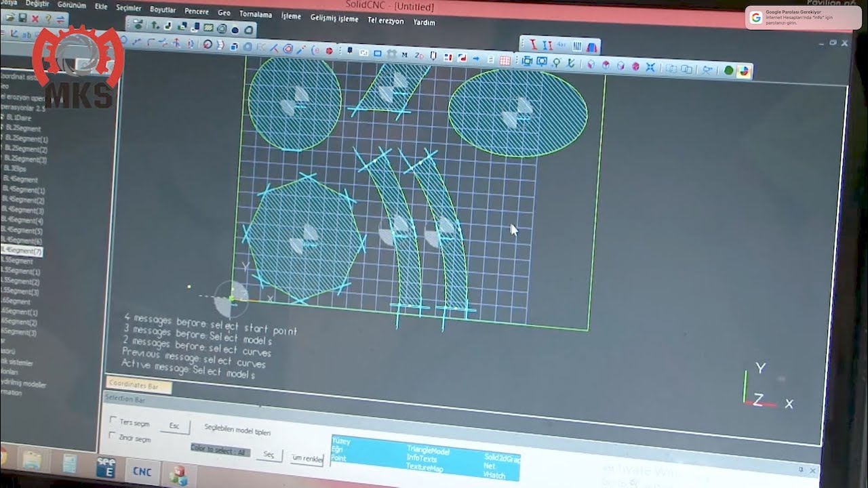Click the multicolor pie chart icon
Screen dimensions: 868x488
(x=744, y=71)
